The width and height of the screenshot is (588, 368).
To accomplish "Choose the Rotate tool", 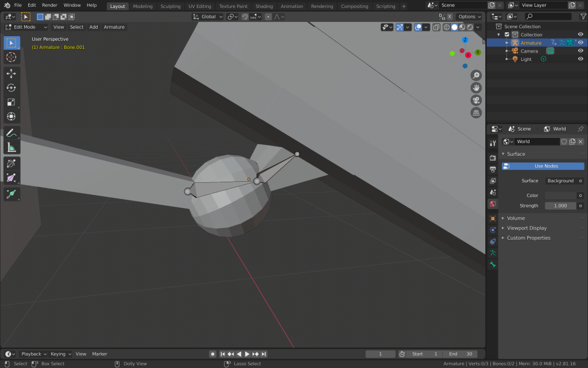I will 11,87.
